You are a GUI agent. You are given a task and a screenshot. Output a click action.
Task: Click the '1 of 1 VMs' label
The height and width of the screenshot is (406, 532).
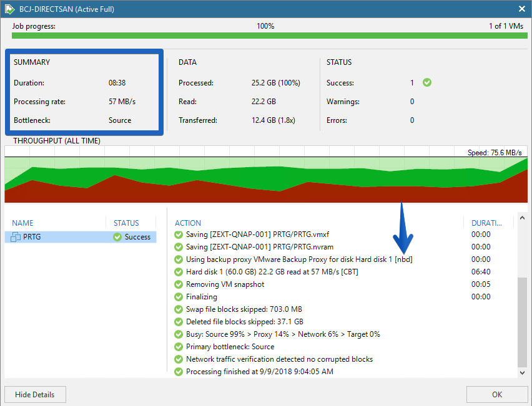pos(506,26)
